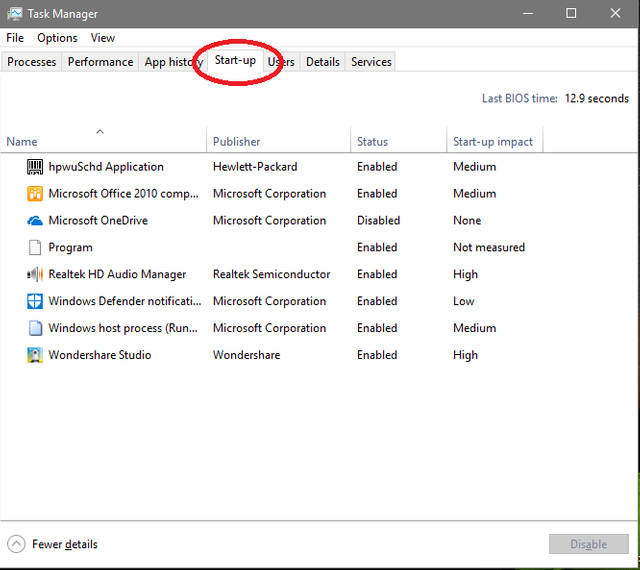Open the Options menu
Viewport: 640px width, 570px height.
(x=57, y=38)
